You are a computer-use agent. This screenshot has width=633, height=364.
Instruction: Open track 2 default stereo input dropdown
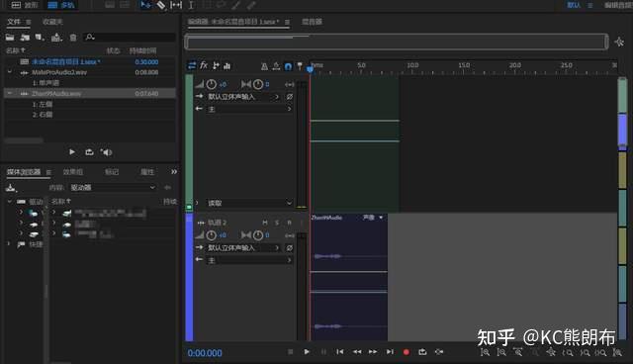[x=243, y=248]
